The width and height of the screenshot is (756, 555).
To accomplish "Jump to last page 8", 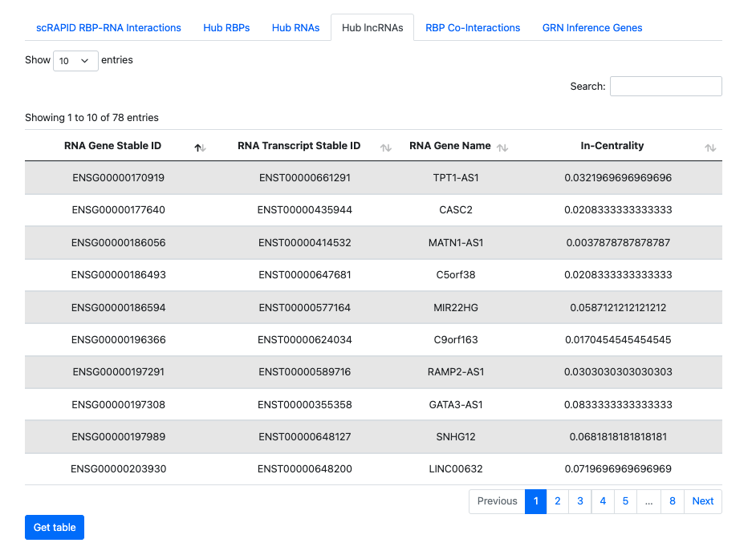I will tap(672, 501).
